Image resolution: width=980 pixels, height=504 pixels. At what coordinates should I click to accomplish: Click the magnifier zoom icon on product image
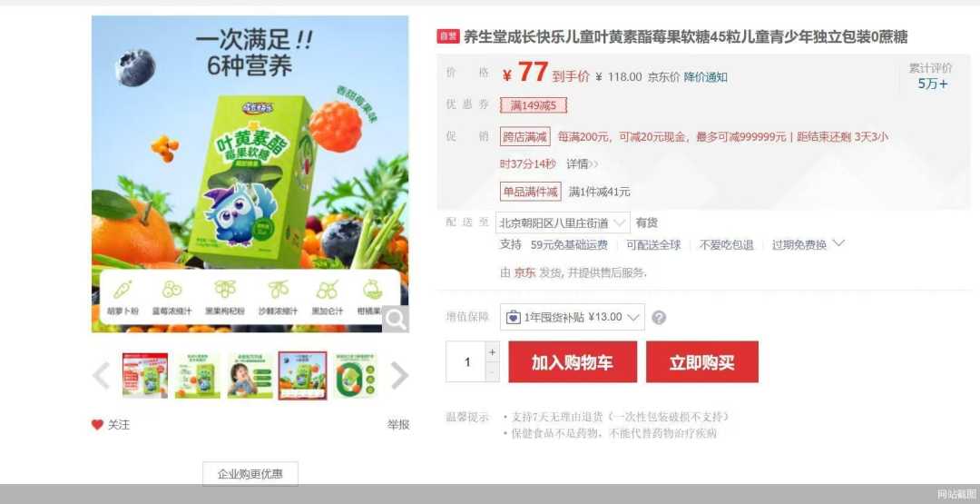tap(395, 319)
